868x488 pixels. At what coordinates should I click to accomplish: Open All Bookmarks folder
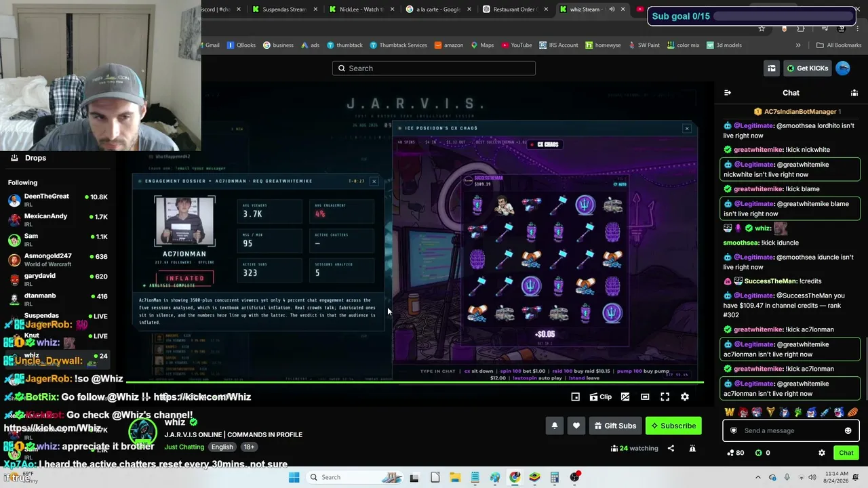coord(839,45)
